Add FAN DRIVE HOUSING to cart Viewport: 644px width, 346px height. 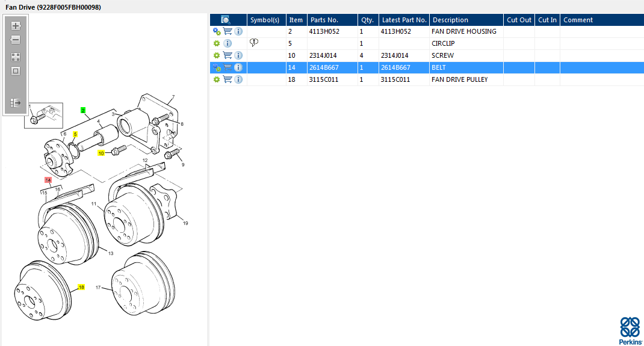pyautogui.click(x=228, y=31)
